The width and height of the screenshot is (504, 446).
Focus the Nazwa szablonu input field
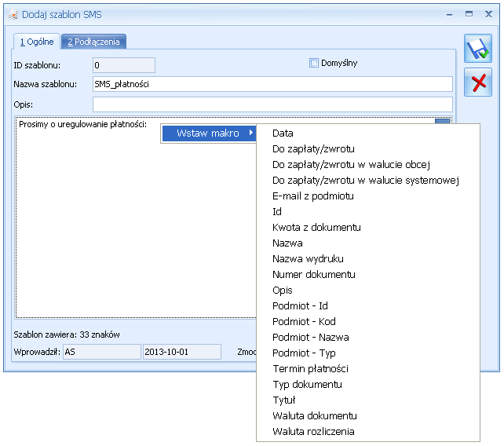click(272, 84)
